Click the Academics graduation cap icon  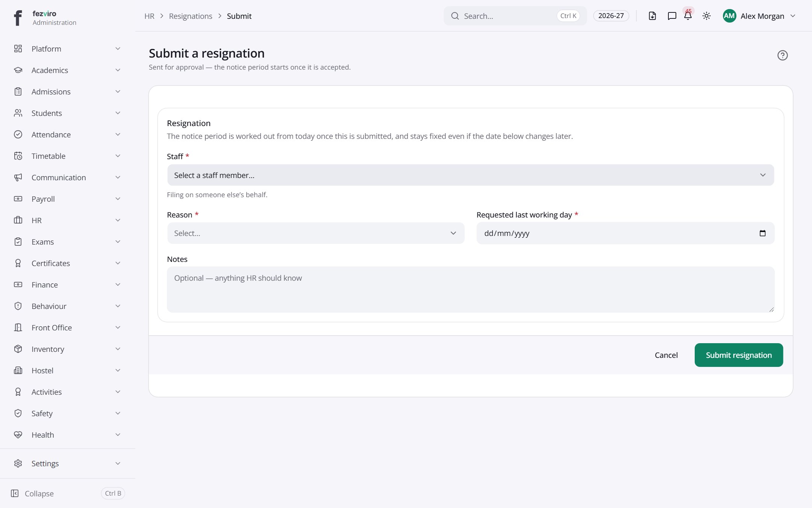click(x=18, y=70)
